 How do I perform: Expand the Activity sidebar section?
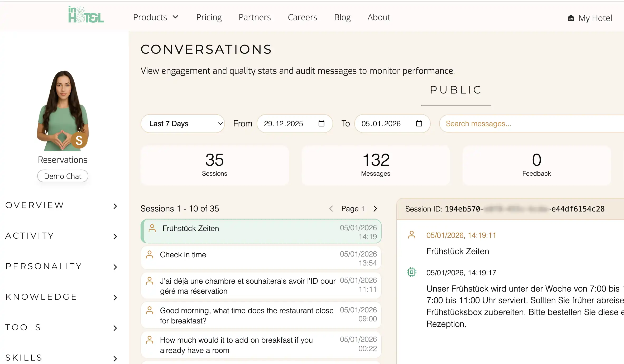tap(61, 236)
